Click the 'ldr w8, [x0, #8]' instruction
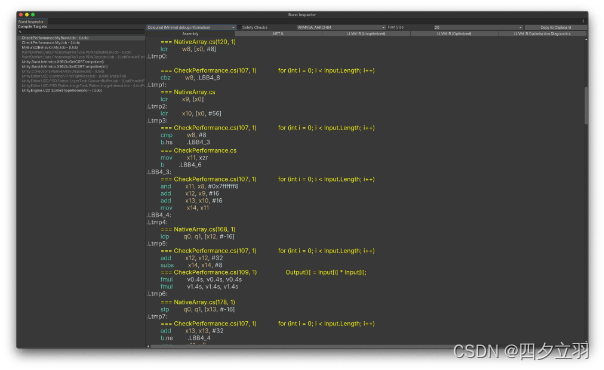Image resolution: width=604 pixels, height=370 pixels. point(188,49)
